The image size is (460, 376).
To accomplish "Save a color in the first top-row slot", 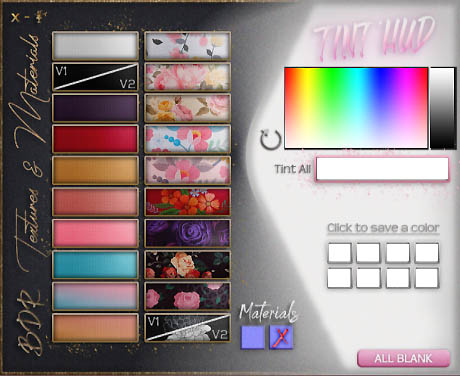I will click(339, 253).
